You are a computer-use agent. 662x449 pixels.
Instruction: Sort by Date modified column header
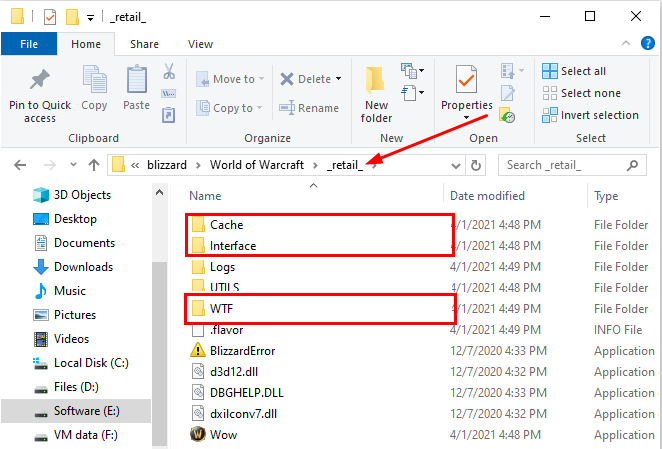(x=487, y=196)
